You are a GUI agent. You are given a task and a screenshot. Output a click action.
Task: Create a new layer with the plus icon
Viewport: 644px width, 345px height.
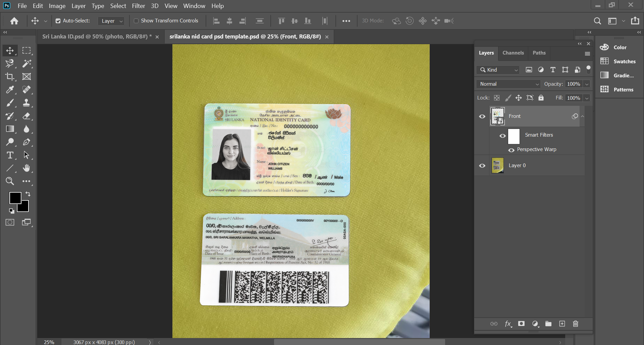562,324
